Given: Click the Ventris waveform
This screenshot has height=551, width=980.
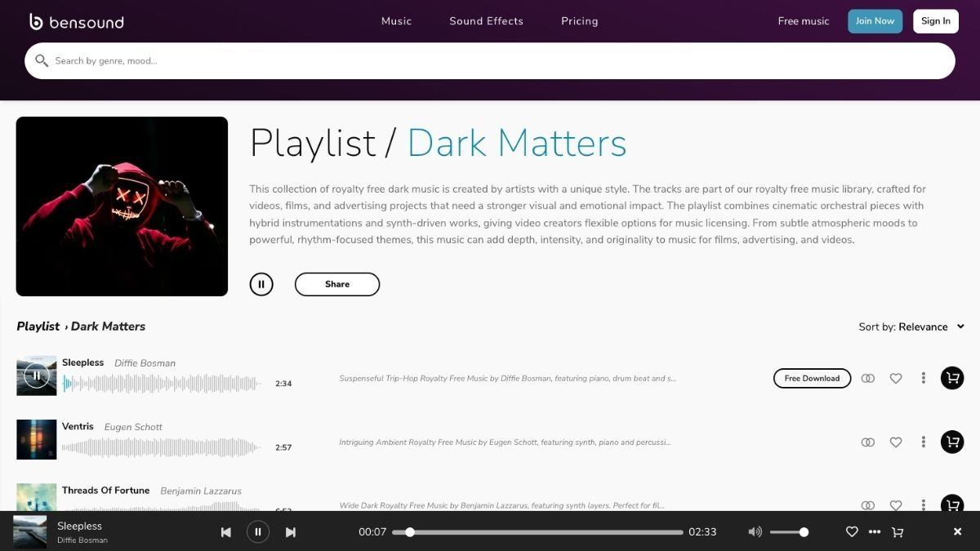Looking at the screenshot, I should click(x=162, y=447).
